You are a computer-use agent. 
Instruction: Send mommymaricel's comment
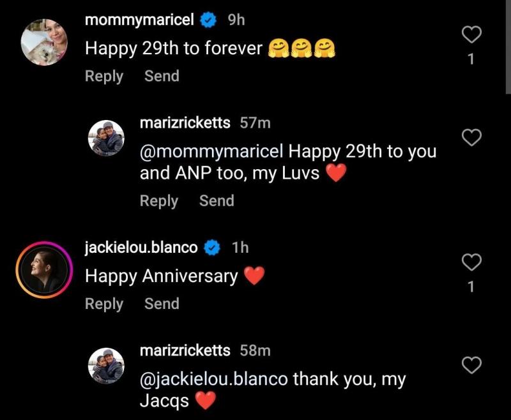162,76
